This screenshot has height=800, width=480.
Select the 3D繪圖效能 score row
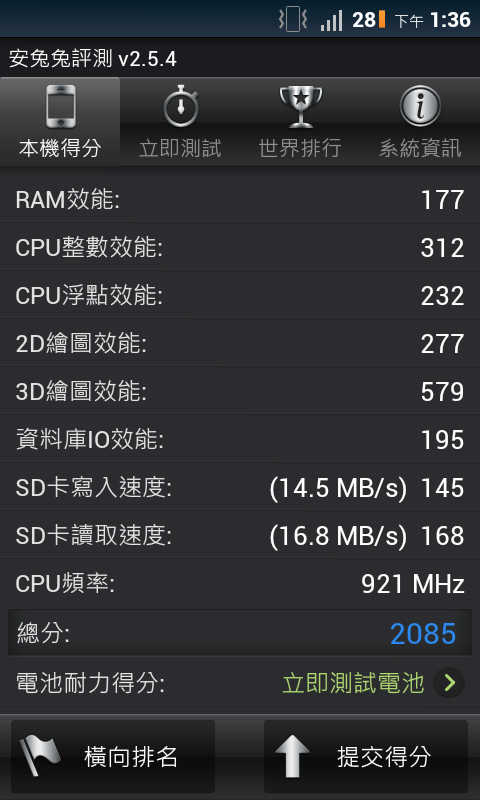pos(240,391)
